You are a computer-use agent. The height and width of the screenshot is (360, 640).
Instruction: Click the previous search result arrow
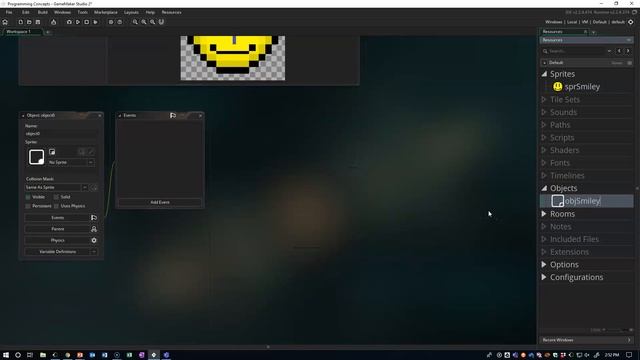[619, 51]
